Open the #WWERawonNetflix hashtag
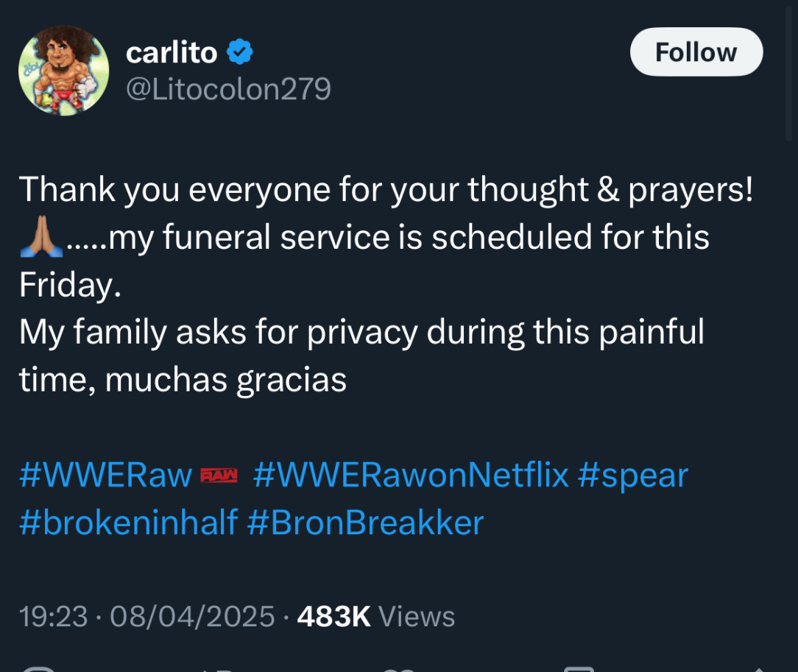 [411, 475]
